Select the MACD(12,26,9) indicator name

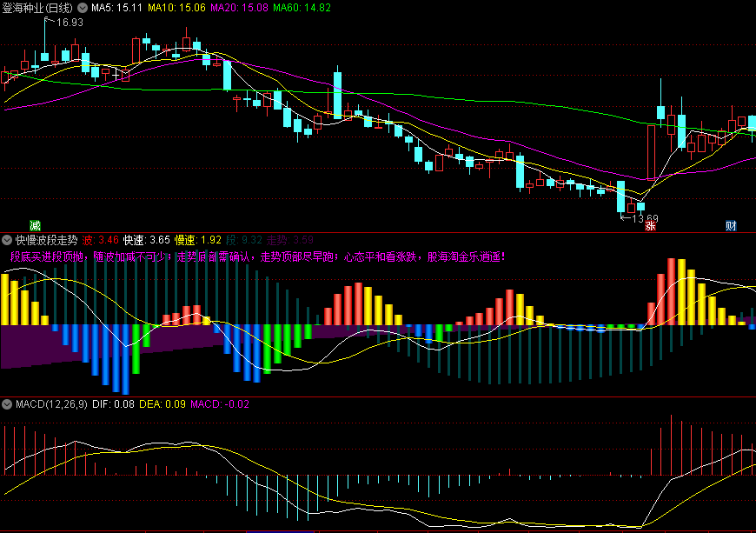point(51,404)
